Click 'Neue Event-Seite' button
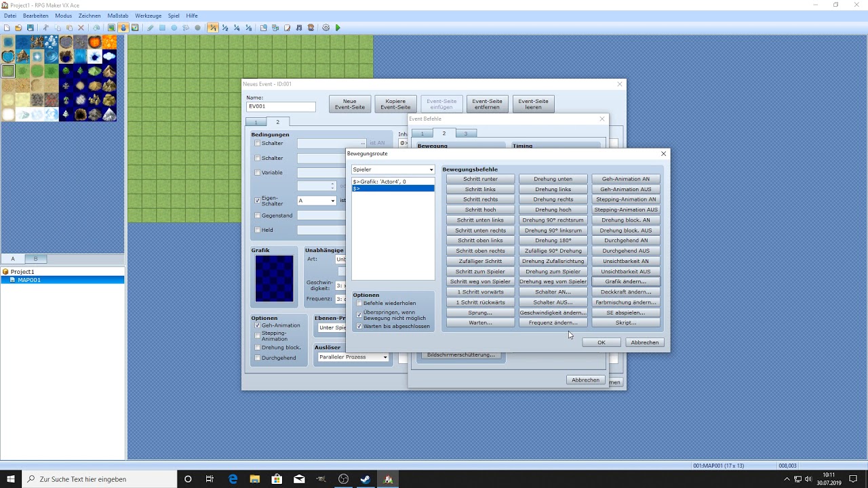868x488 pixels. tap(350, 104)
